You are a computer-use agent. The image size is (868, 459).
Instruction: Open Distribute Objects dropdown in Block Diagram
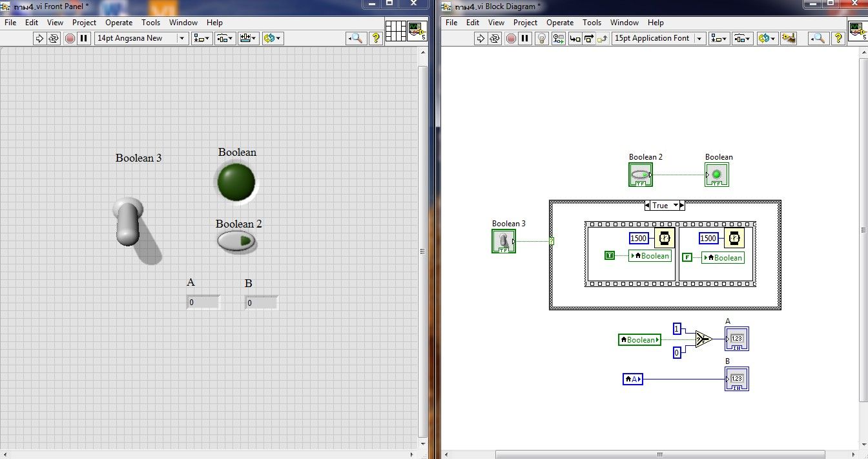742,38
